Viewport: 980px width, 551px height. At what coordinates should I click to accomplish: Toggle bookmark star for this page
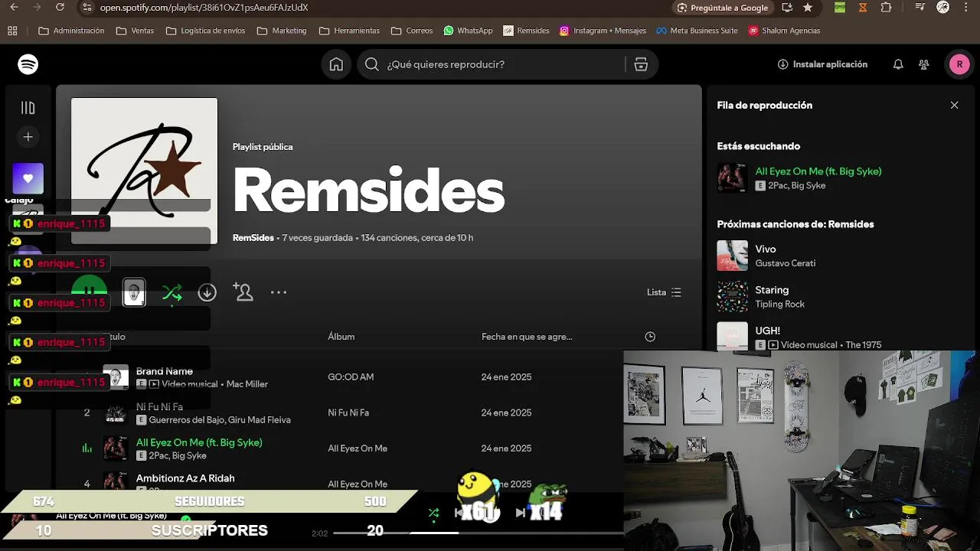point(808,8)
